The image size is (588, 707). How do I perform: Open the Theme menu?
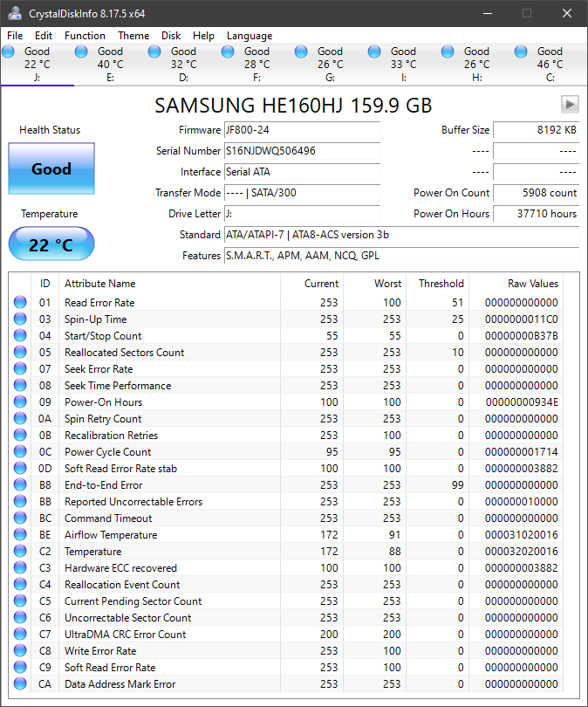[x=133, y=36]
